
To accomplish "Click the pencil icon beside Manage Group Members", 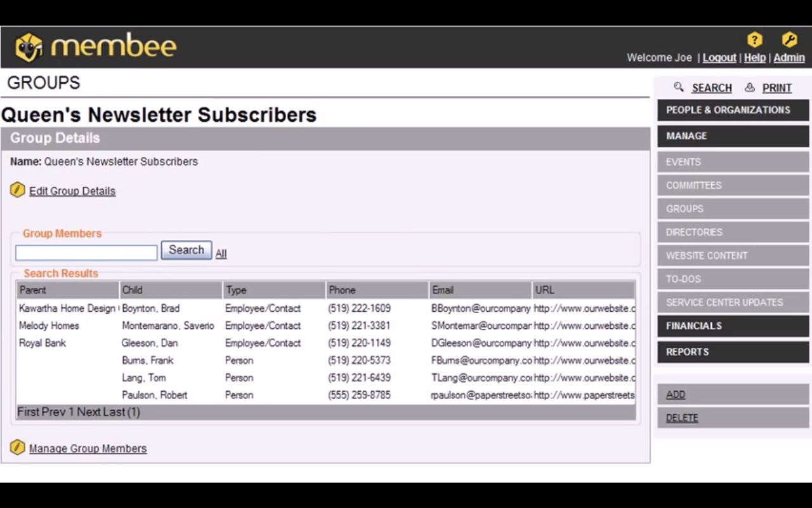I will pos(18,447).
